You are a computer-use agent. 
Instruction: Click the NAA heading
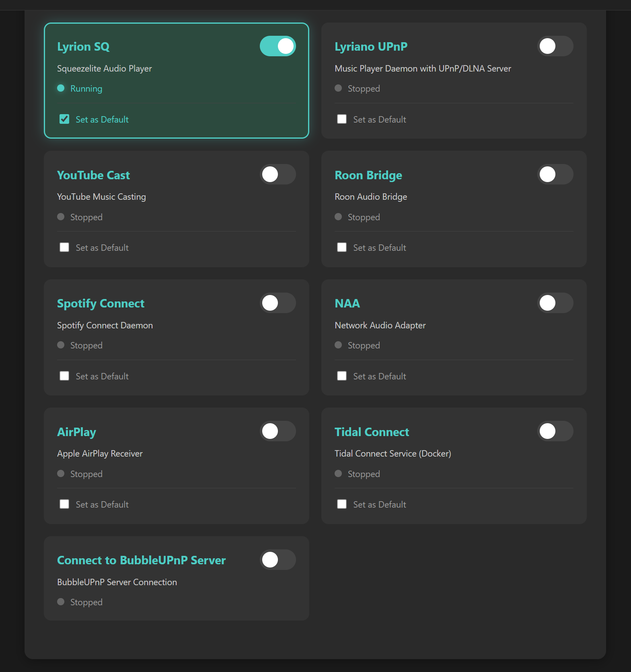347,303
